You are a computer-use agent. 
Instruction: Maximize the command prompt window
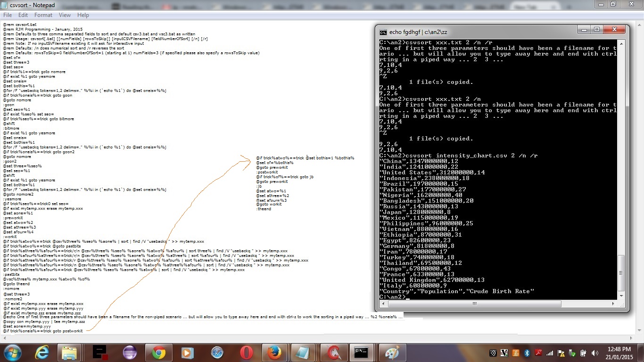pos(596,29)
